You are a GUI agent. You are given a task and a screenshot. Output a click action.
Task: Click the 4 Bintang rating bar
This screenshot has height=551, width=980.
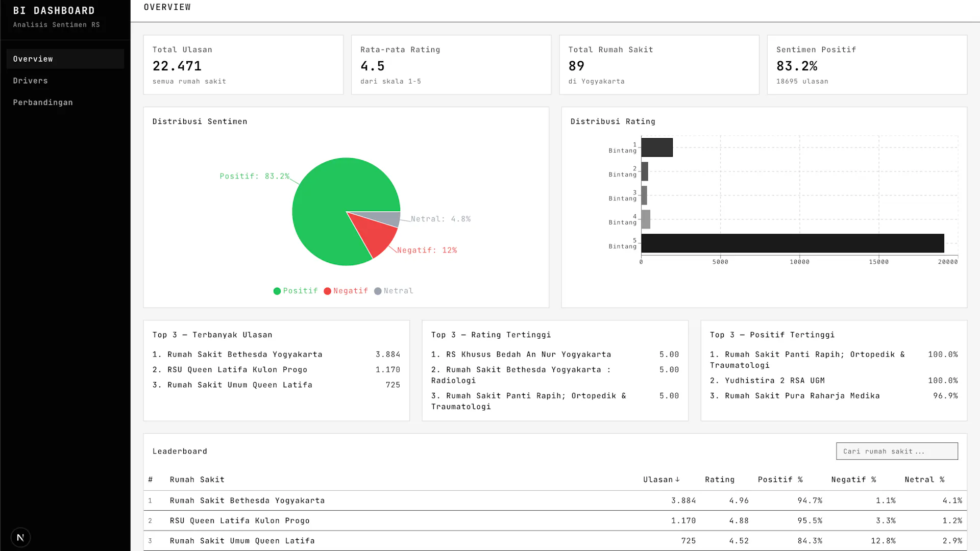(x=646, y=219)
